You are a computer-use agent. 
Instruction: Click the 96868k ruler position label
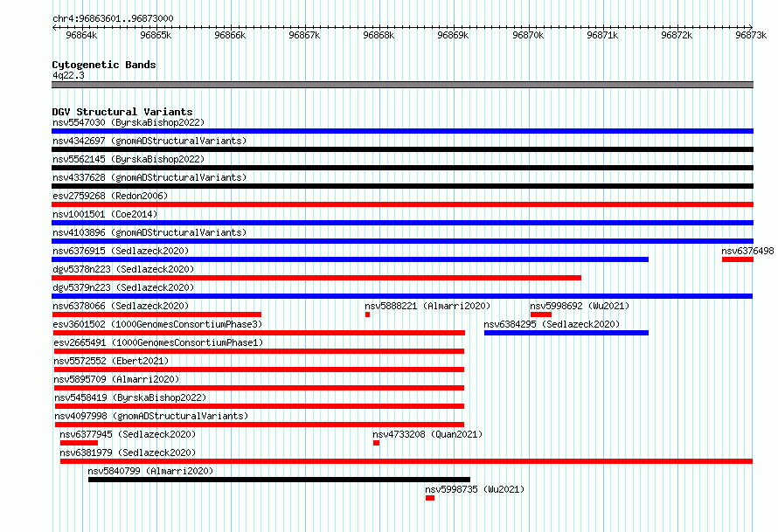379,35
